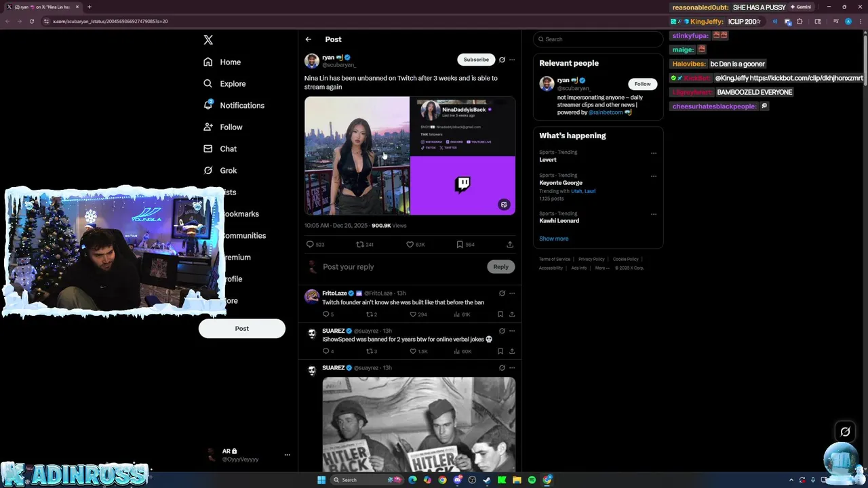This screenshot has height=488, width=868.
Task: Open Twitch logo image in post
Action: click(463, 185)
